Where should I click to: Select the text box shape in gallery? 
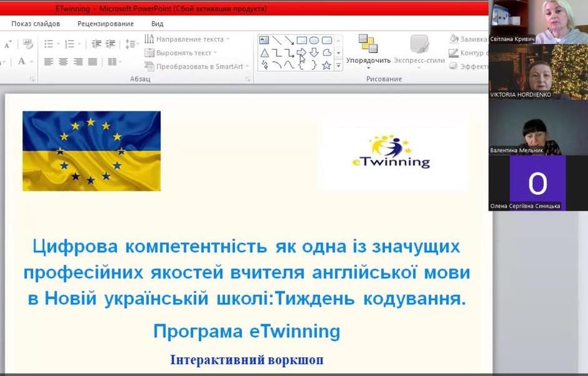pyautogui.click(x=264, y=40)
